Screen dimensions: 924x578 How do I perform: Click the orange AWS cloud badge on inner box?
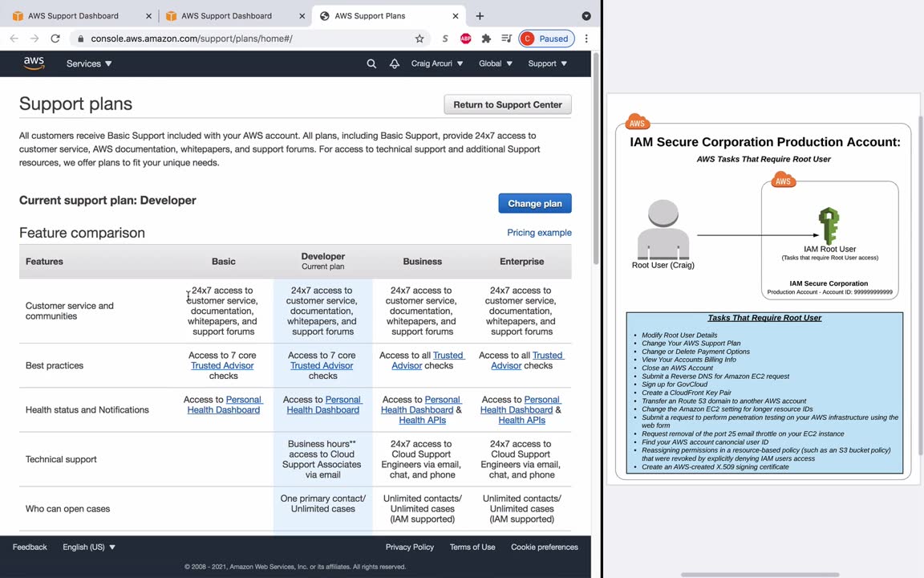tap(783, 181)
